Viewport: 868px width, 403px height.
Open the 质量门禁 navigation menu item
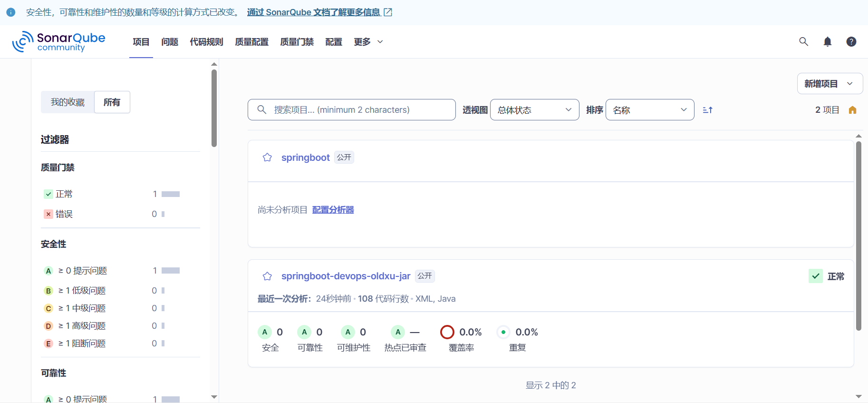click(297, 42)
